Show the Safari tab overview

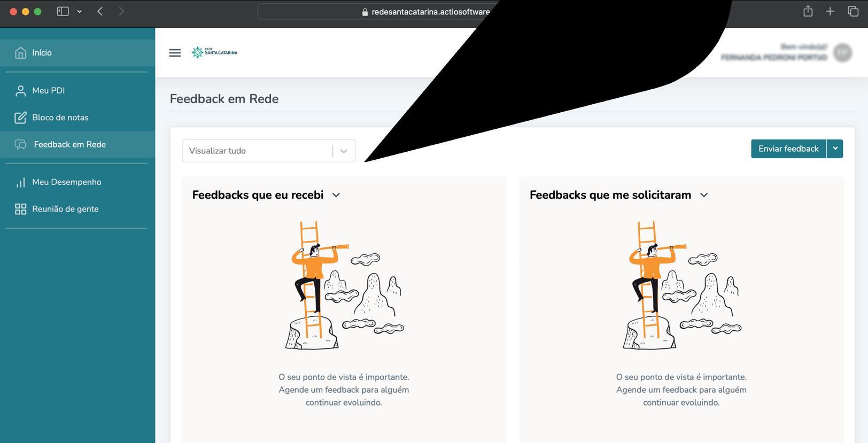coord(853,11)
